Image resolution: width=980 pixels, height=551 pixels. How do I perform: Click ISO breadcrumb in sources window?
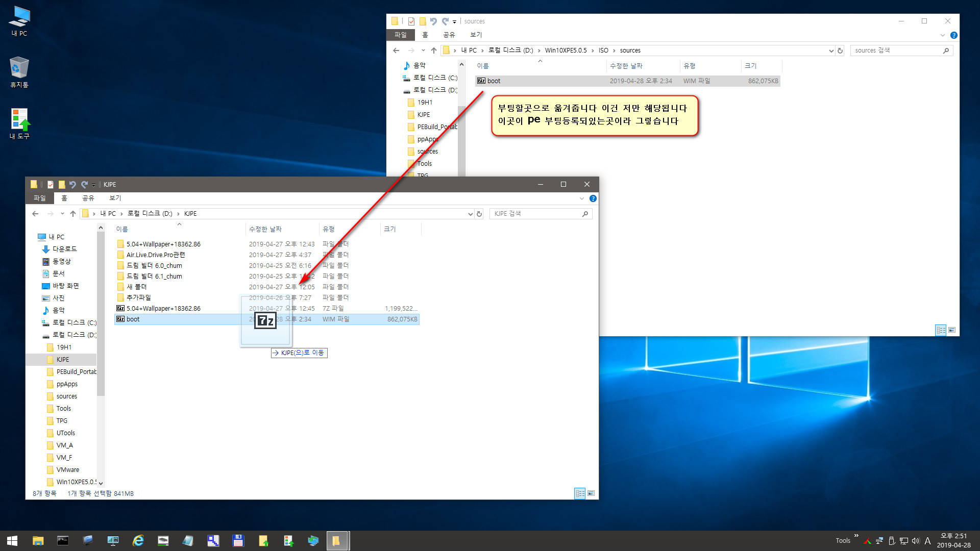click(x=603, y=51)
